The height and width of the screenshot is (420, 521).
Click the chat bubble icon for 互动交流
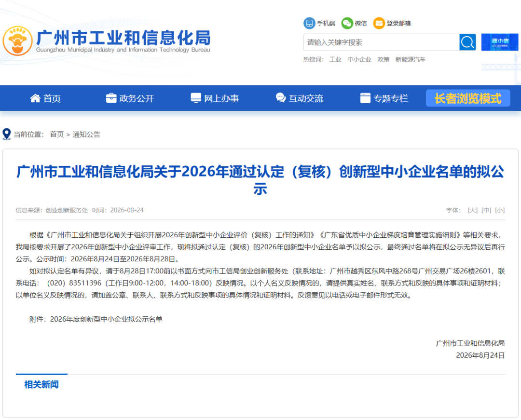point(281,98)
